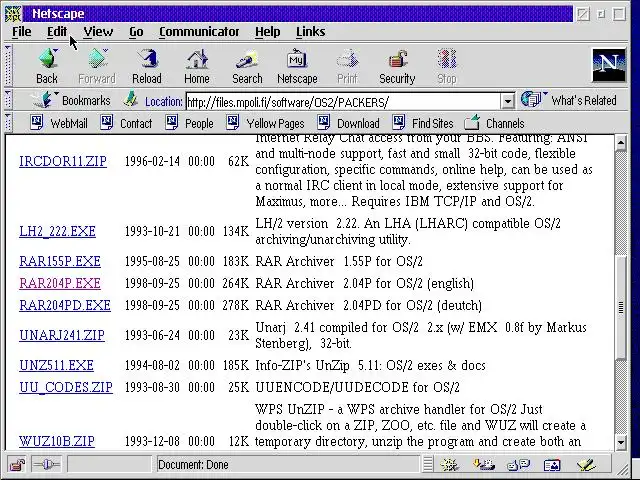640x480 pixels.
Task: Click the Netscape N logo animation
Action: (609, 65)
